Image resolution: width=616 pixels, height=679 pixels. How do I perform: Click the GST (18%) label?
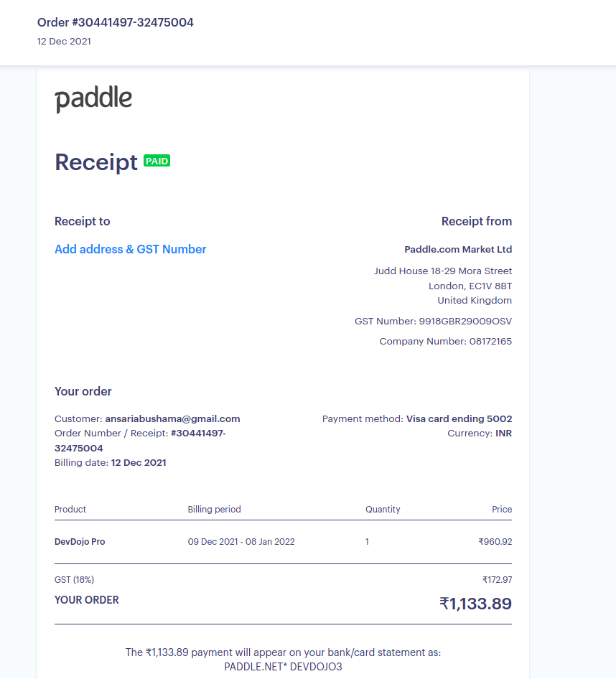pos(74,580)
